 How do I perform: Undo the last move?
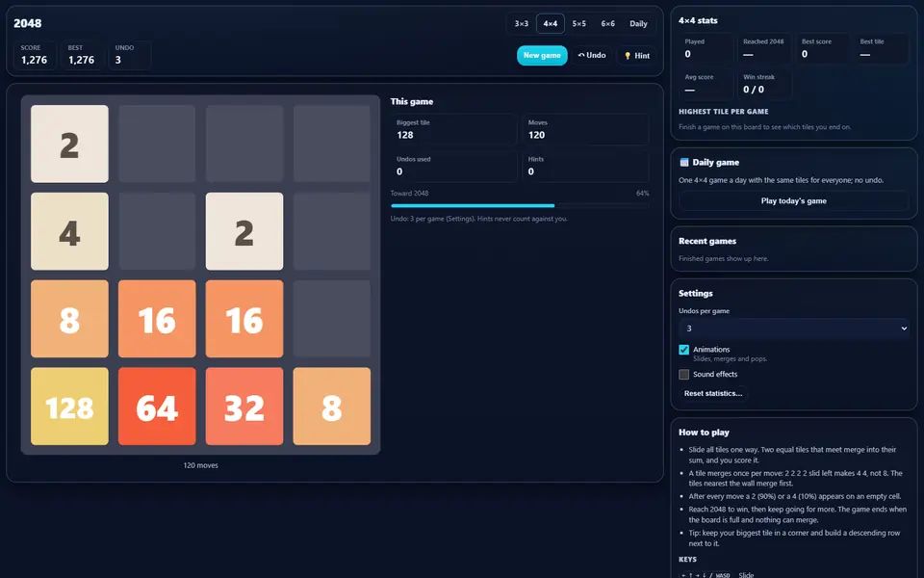[x=592, y=56]
